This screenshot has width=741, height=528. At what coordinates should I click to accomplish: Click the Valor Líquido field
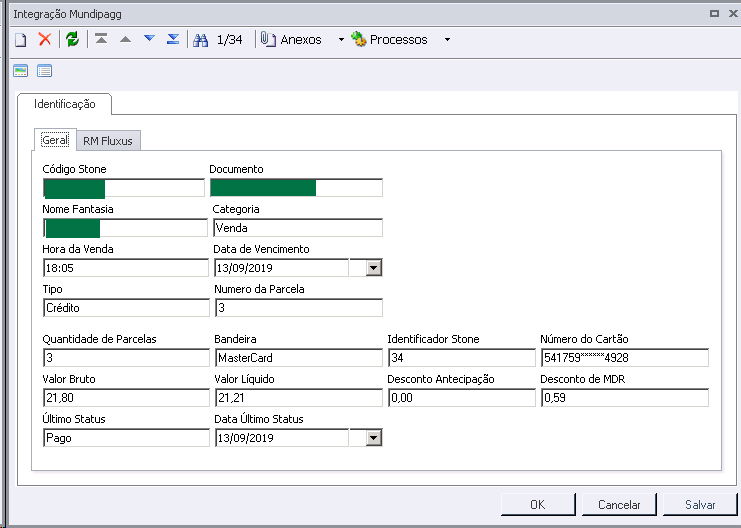tap(299, 398)
